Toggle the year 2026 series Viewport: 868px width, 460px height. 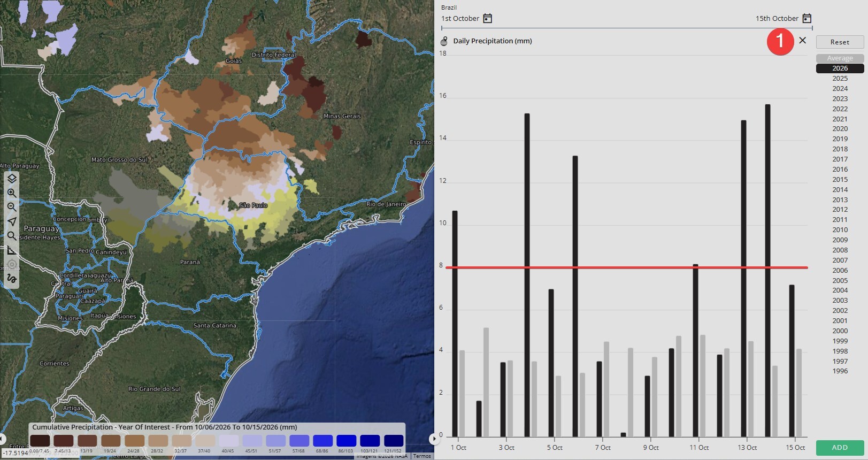[x=840, y=68]
